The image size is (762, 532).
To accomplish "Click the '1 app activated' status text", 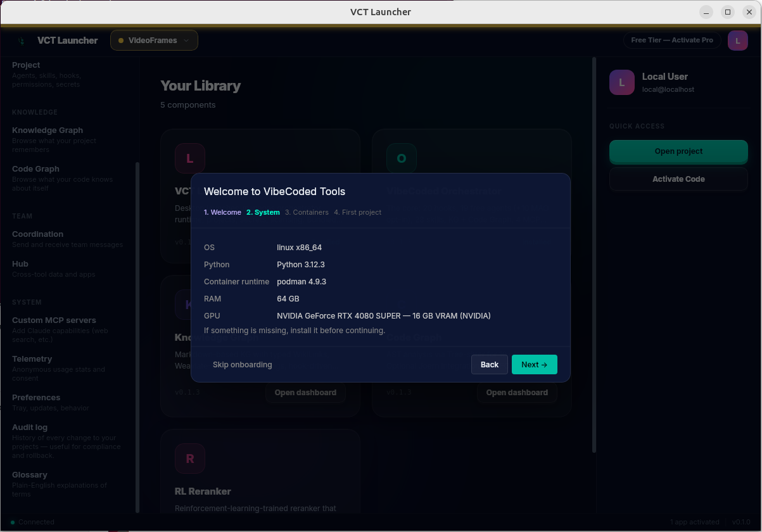I will click(695, 522).
